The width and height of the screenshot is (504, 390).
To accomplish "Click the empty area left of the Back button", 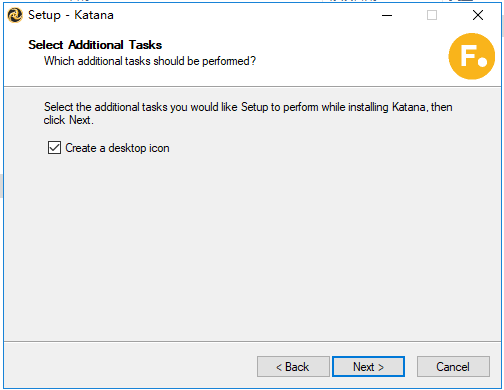I will tap(130, 366).
